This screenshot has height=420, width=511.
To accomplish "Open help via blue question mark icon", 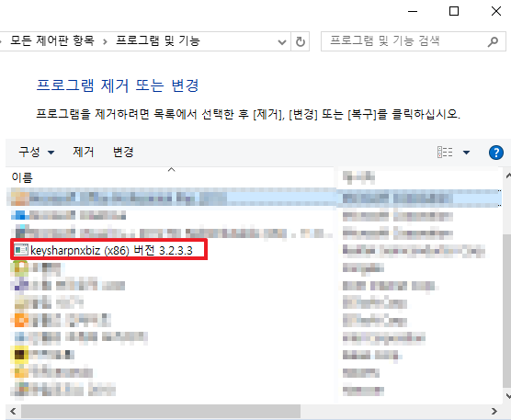I will coord(496,153).
